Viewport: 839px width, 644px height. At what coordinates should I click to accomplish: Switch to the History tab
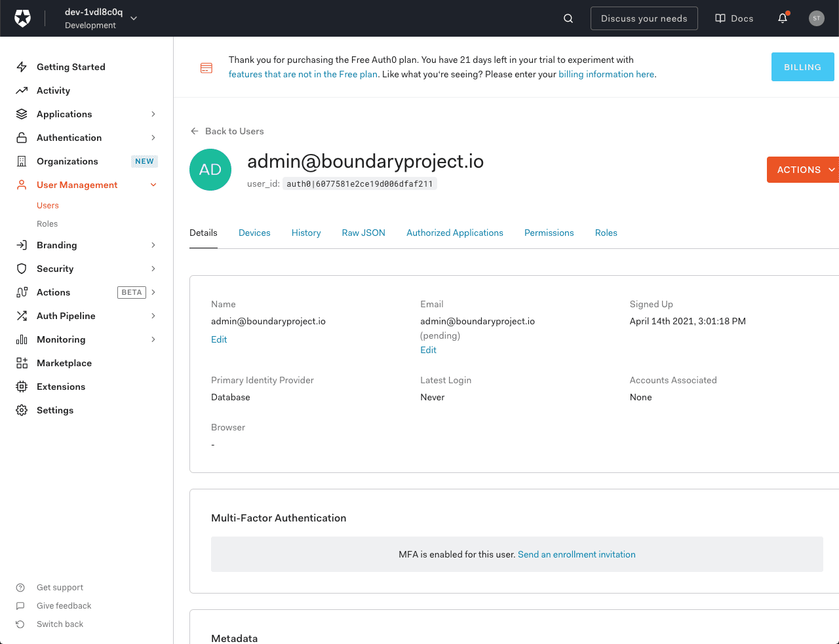coord(306,233)
